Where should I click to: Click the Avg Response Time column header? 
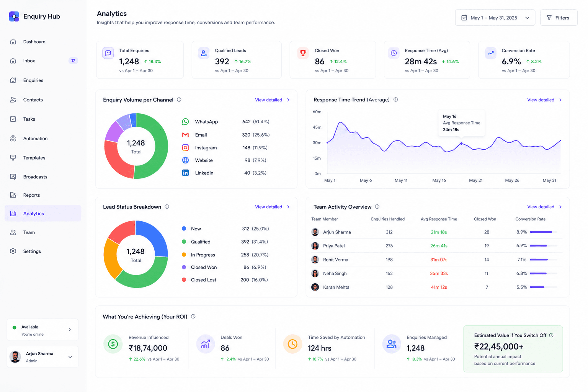(x=439, y=219)
